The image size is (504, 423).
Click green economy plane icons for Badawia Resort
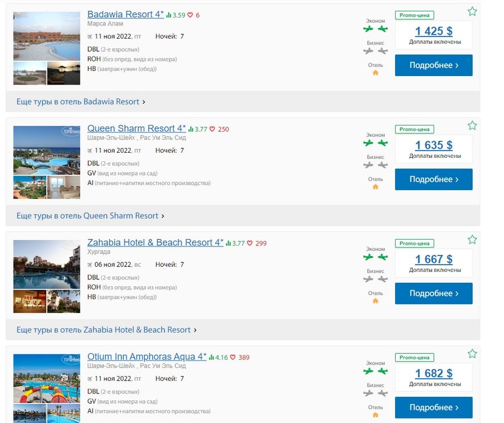375,28
